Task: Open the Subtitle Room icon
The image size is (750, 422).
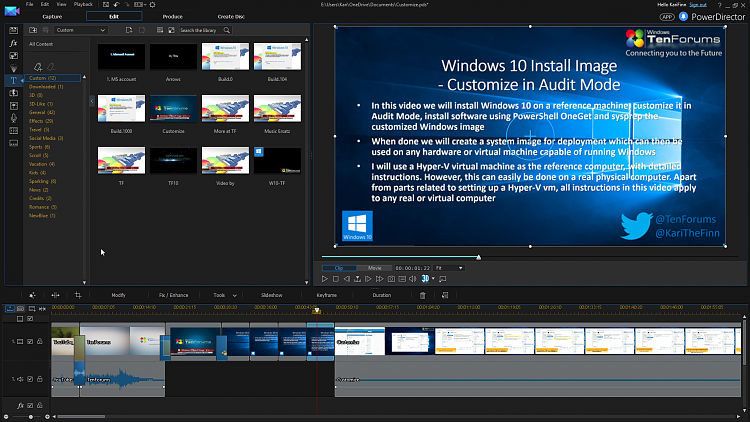Action: (13, 143)
